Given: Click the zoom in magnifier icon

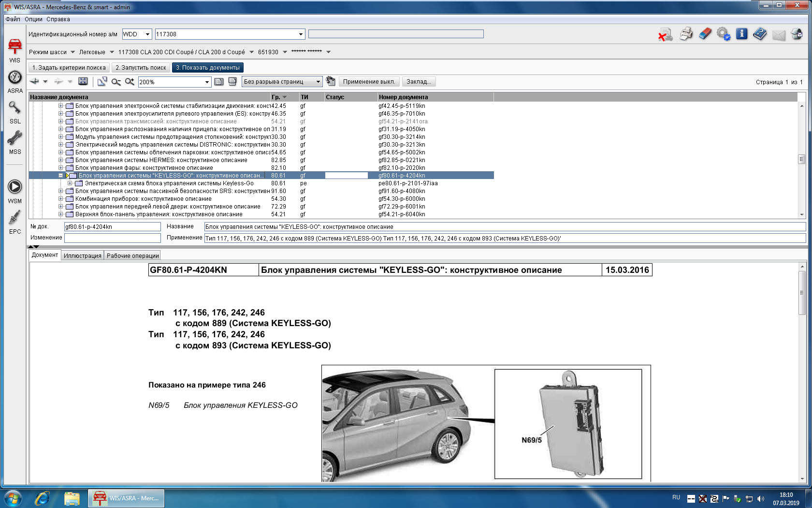Looking at the screenshot, I should pos(130,81).
